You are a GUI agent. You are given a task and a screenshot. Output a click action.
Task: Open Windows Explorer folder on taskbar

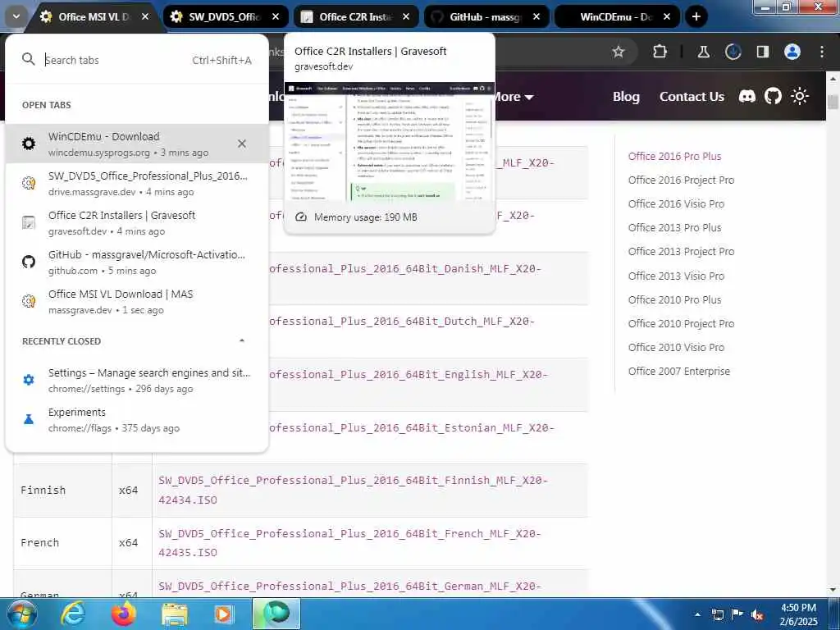point(174,614)
